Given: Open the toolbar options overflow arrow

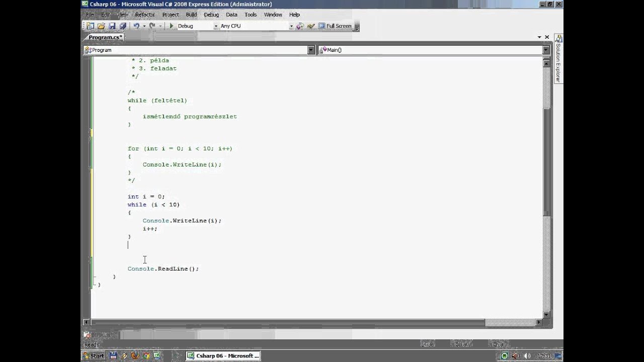Looking at the screenshot, I should point(357,27).
